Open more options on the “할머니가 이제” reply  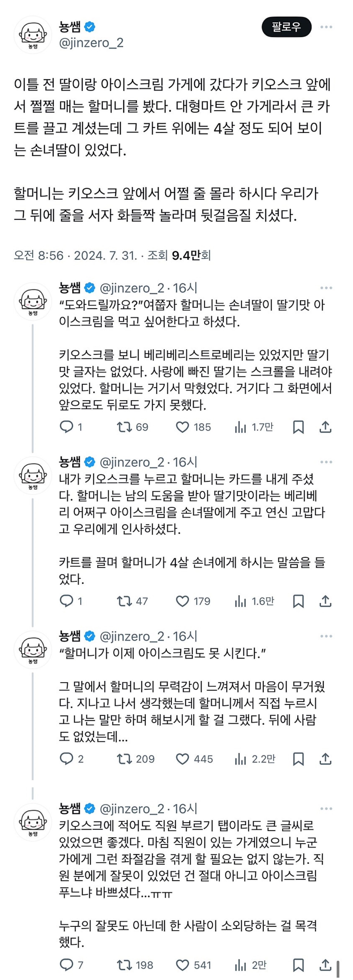[326, 636]
